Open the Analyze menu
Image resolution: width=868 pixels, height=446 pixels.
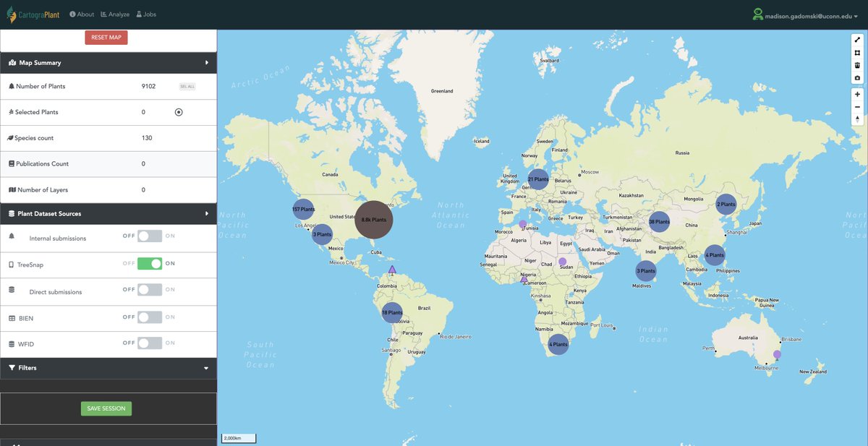click(115, 13)
